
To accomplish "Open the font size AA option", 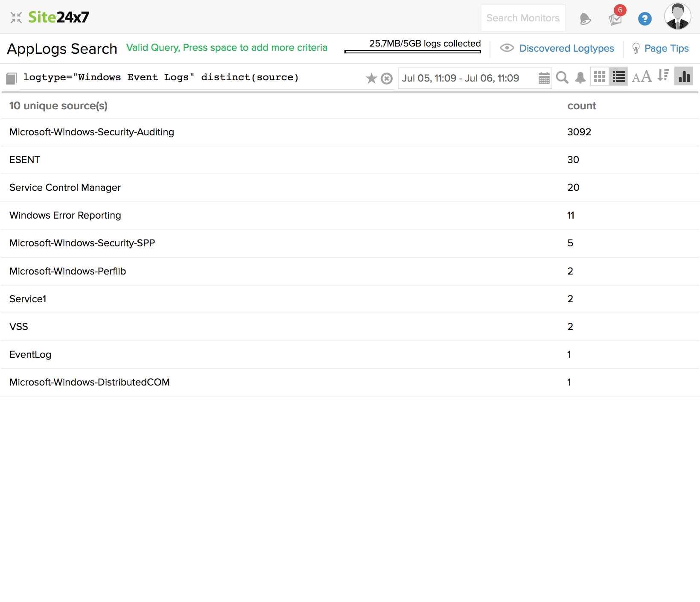I will click(x=642, y=77).
